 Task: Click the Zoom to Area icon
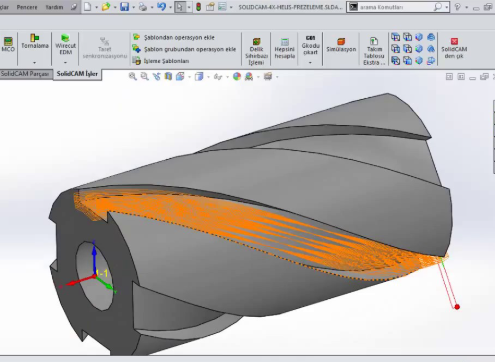click(x=144, y=76)
